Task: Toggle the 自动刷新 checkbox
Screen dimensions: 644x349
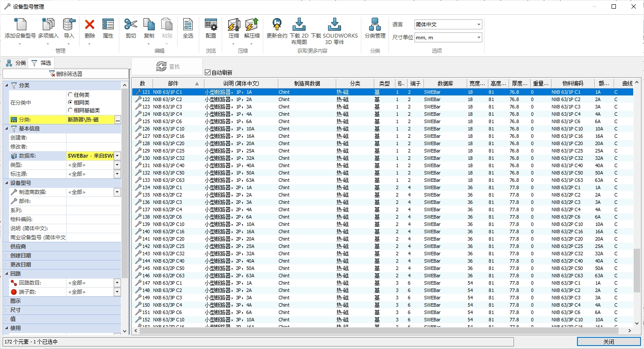Action: pyautogui.click(x=207, y=73)
